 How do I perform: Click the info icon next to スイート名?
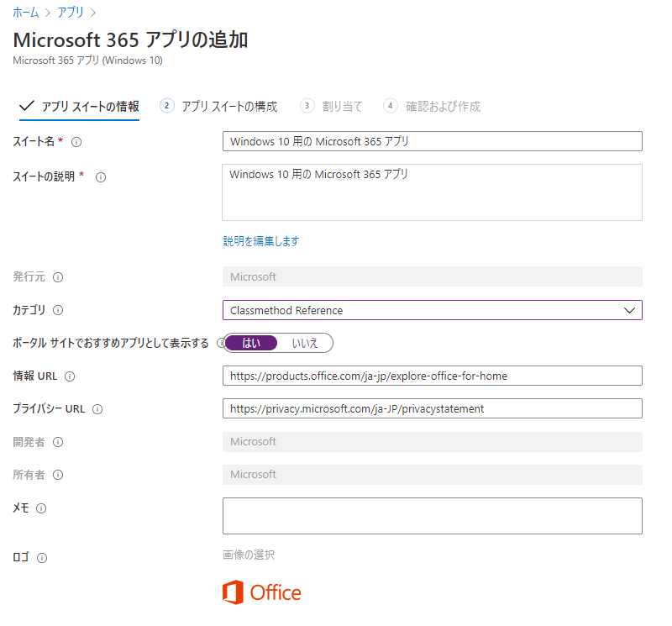pyautogui.click(x=76, y=142)
